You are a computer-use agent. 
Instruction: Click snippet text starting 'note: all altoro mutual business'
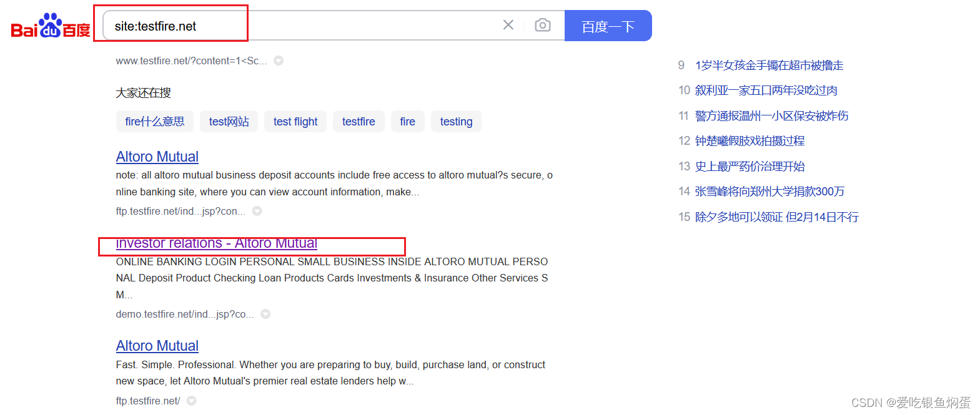click(334, 183)
